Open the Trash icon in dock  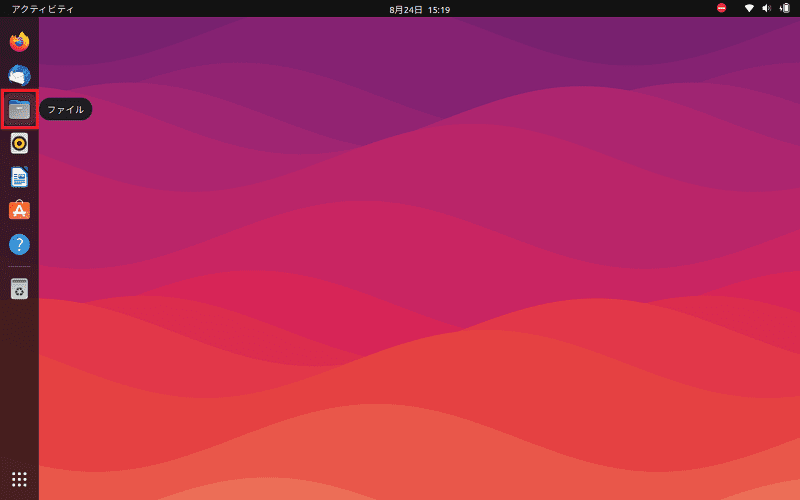coord(19,289)
